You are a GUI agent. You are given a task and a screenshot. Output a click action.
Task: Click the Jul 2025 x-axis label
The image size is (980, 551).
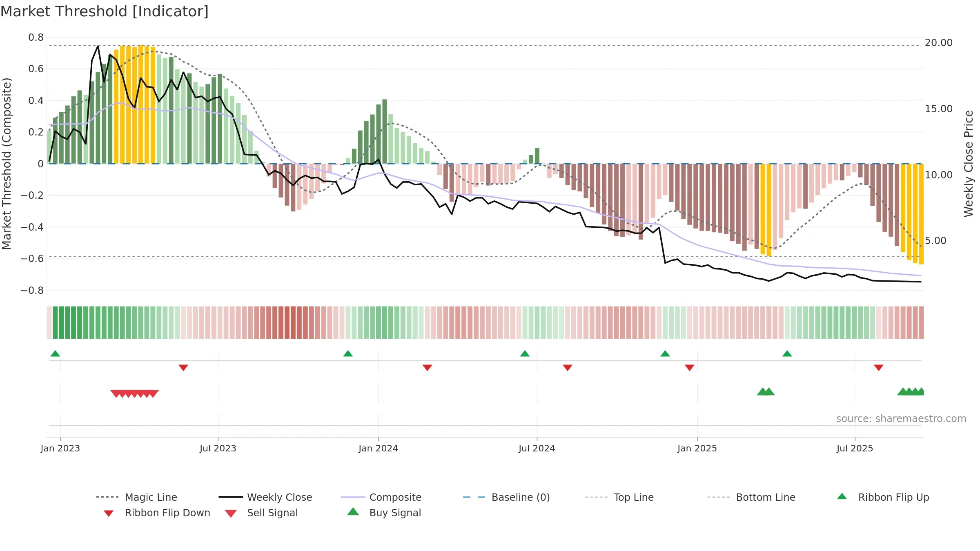(855, 448)
